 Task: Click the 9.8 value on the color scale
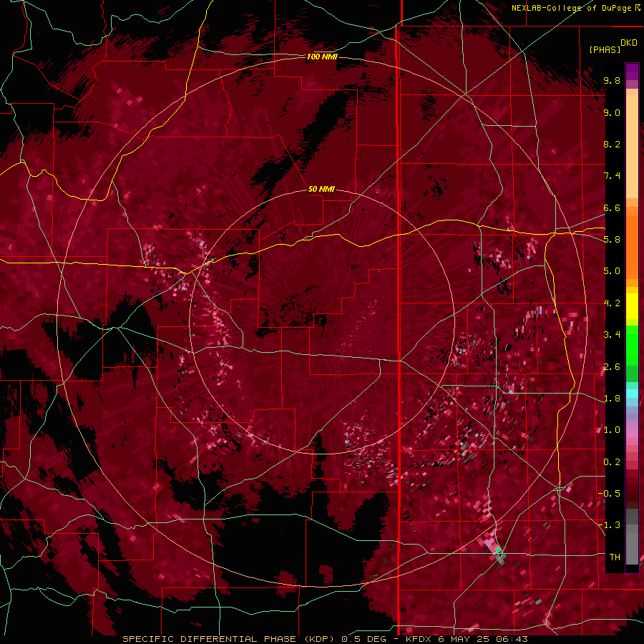612,80
